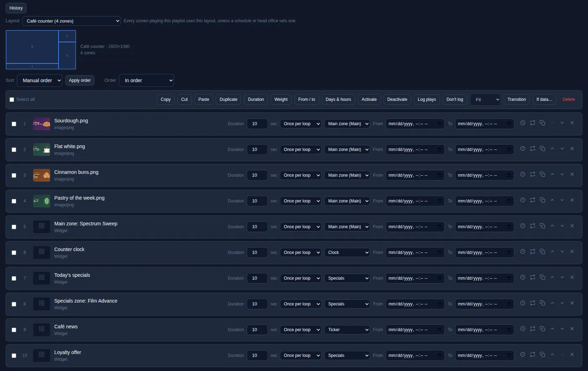This screenshot has width=588, height=371.
Task: Move Main zone: Spectrum Sweep down
Action: pyautogui.click(x=562, y=226)
